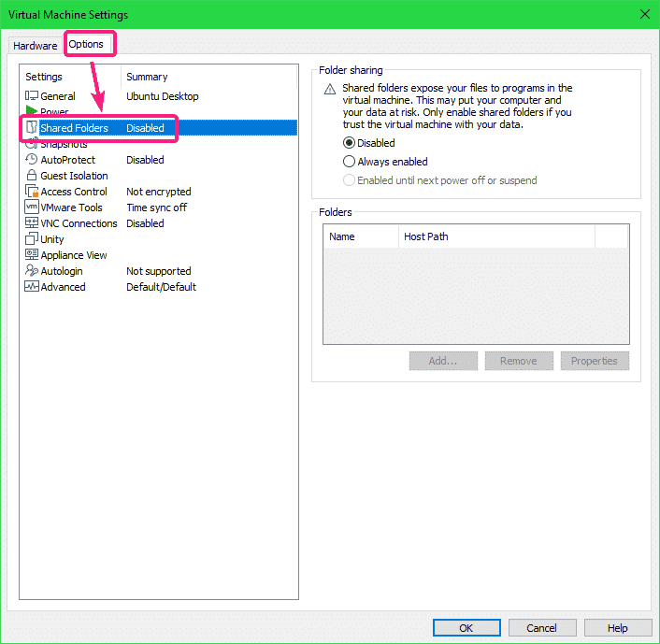Click the General settings monitor icon
Screen dimensions: 660x644
[x=32, y=96]
